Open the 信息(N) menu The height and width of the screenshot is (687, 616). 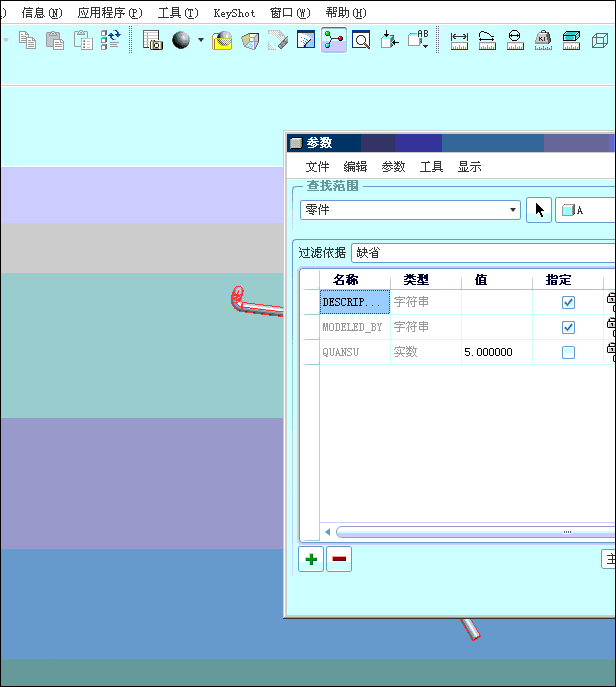point(42,13)
